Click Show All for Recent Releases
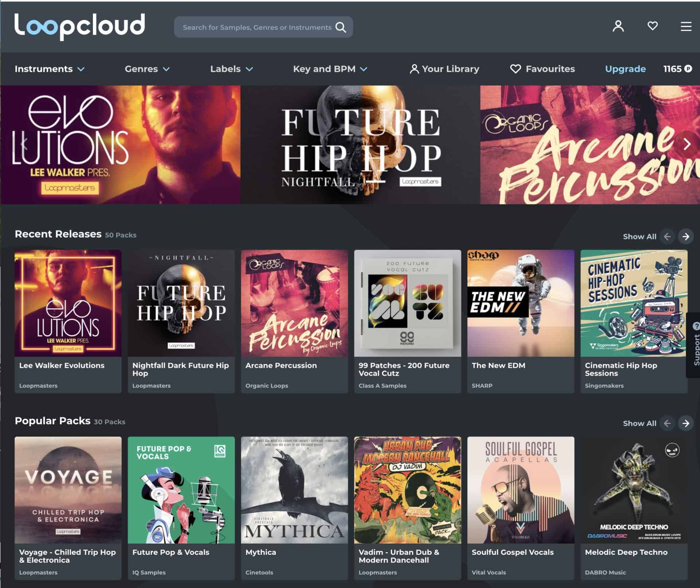Viewport: 700px width, 588px height. (639, 236)
